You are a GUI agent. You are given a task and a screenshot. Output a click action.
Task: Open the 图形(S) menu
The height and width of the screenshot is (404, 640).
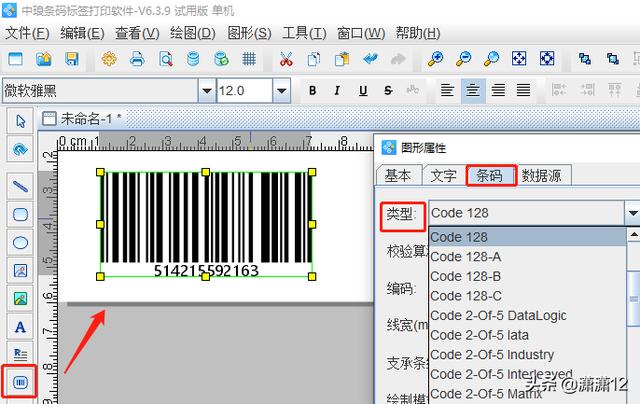249,33
